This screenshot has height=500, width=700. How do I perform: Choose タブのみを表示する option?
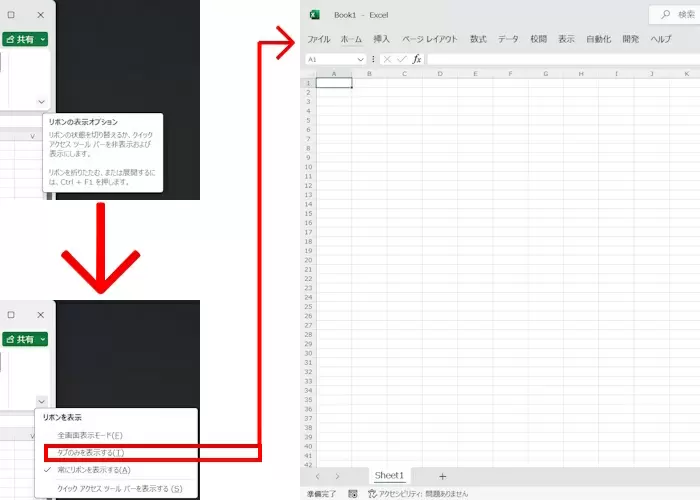[x=90, y=452]
